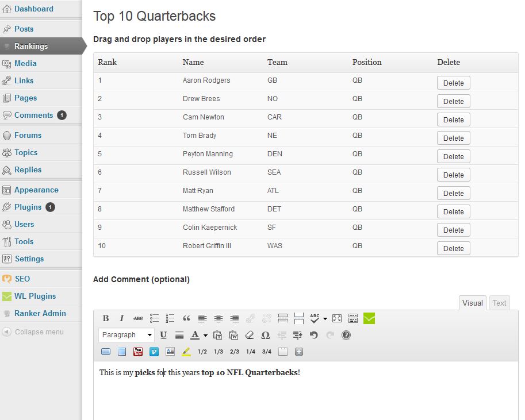Insert a special character (omega)
This screenshot has width=525, height=420.
tap(266, 335)
